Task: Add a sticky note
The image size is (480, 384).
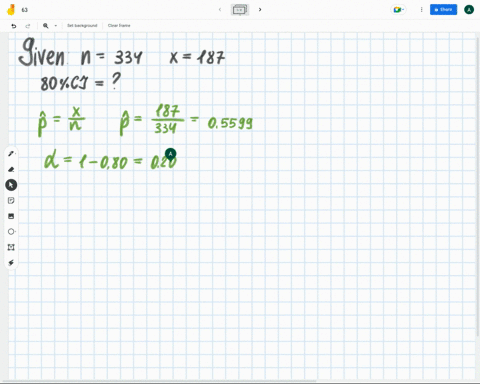Action: tap(11, 200)
